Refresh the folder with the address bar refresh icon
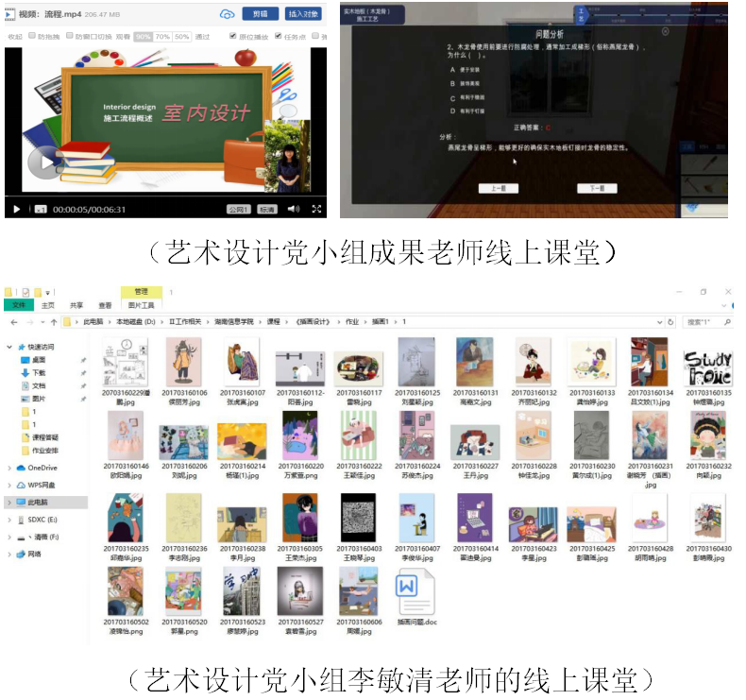 coord(670,322)
